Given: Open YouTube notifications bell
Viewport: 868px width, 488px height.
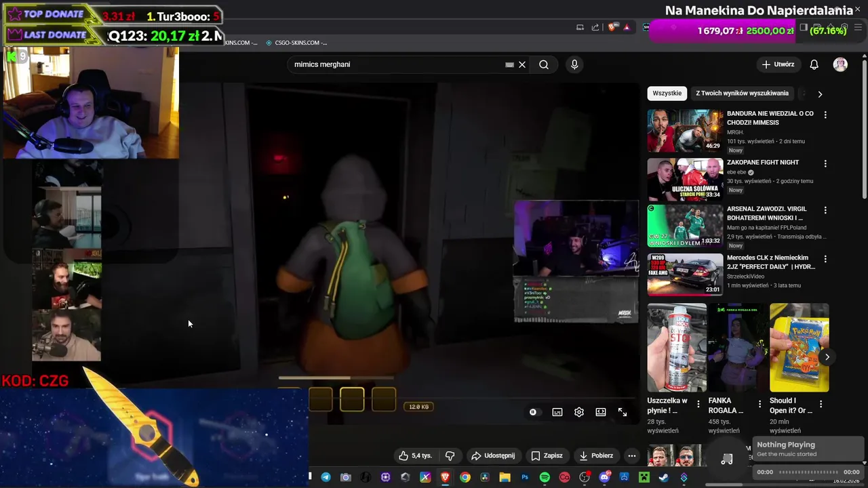Looking at the screenshot, I should (814, 64).
